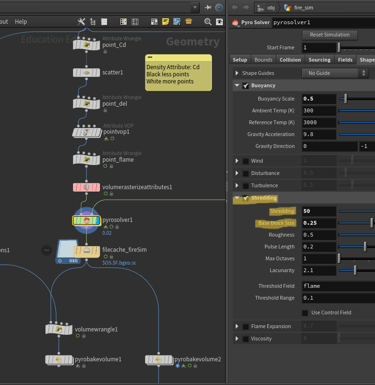This screenshot has height=385, width=375.
Task: Click the Pyro Solver operator type icon
Action: pyautogui.click(x=236, y=22)
